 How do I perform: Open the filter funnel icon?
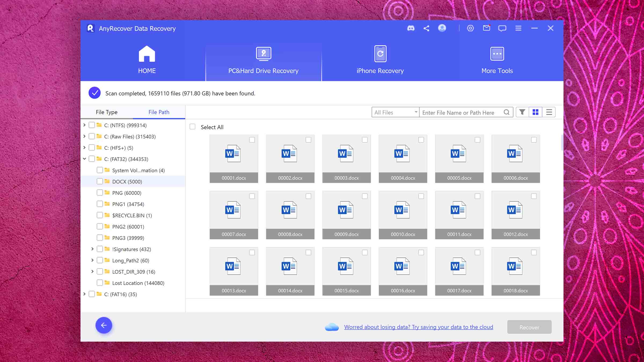pyautogui.click(x=522, y=112)
